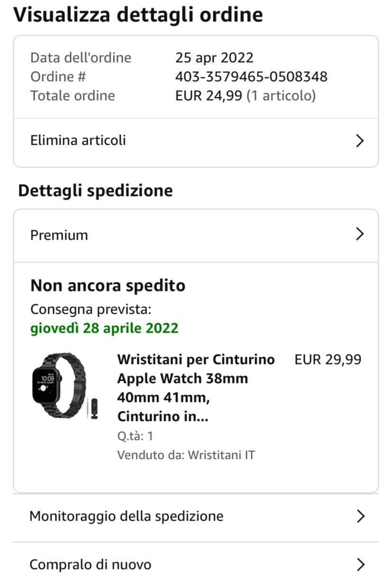Viewport: 392px width, 588px height.
Task: Tap the chevron next to Compralo di nuovo
Action: click(x=360, y=565)
